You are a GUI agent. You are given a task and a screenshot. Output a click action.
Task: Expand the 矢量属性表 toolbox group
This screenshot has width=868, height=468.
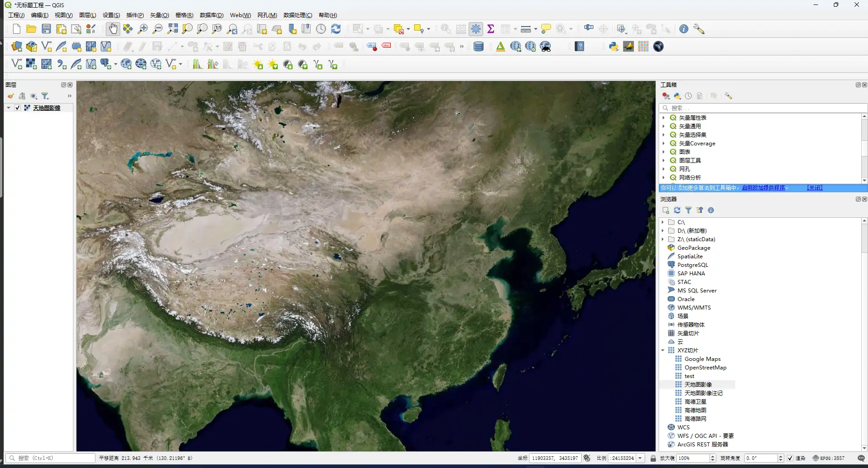click(x=664, y=117)
